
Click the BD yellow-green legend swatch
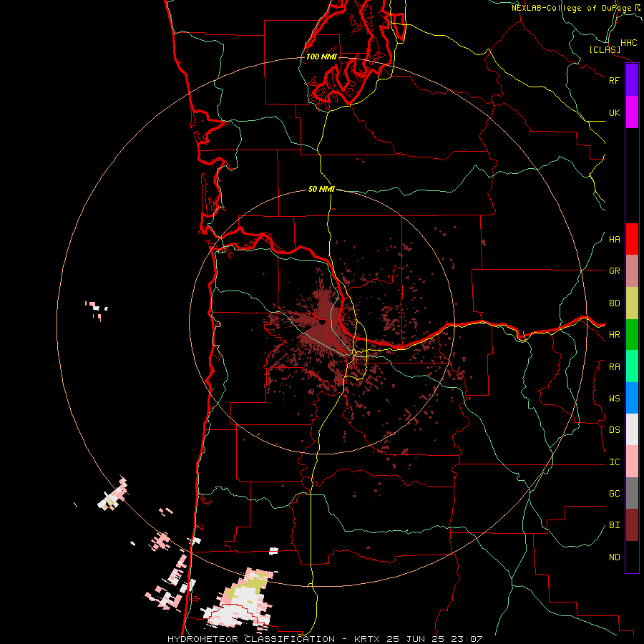[632, 303]
